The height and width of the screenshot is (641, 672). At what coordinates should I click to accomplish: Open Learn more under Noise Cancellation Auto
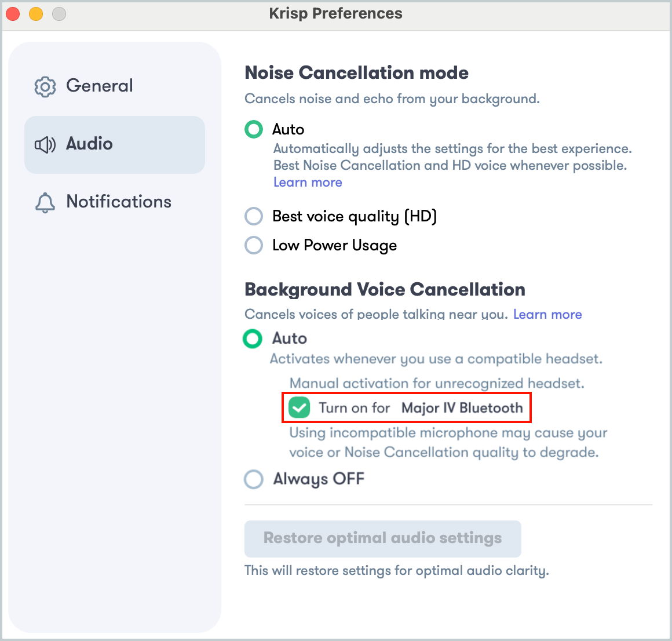[x=308, y=182]
